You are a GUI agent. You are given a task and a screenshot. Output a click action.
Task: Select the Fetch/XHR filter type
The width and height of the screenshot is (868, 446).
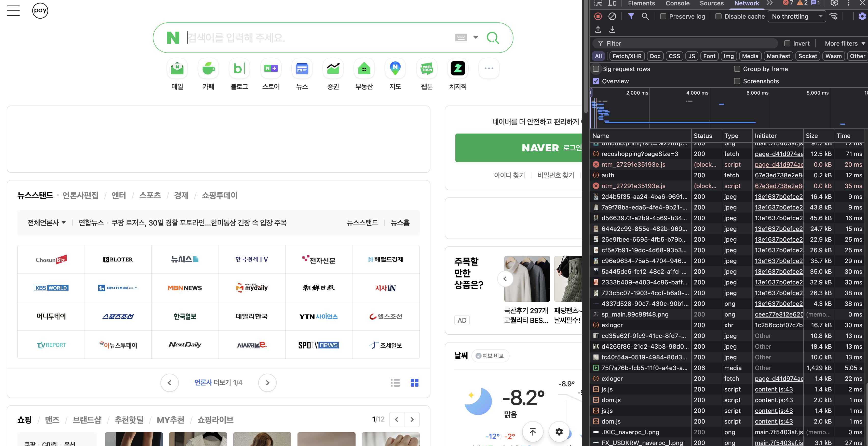tap(627, 56)
